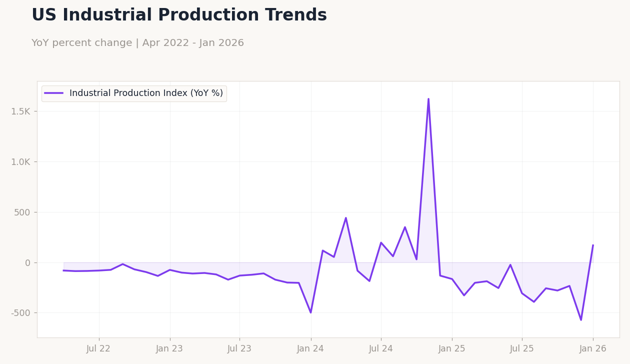Click the "1.0K" y-axis label
This screenshot has width=630, height=364.
click(21, 162)
